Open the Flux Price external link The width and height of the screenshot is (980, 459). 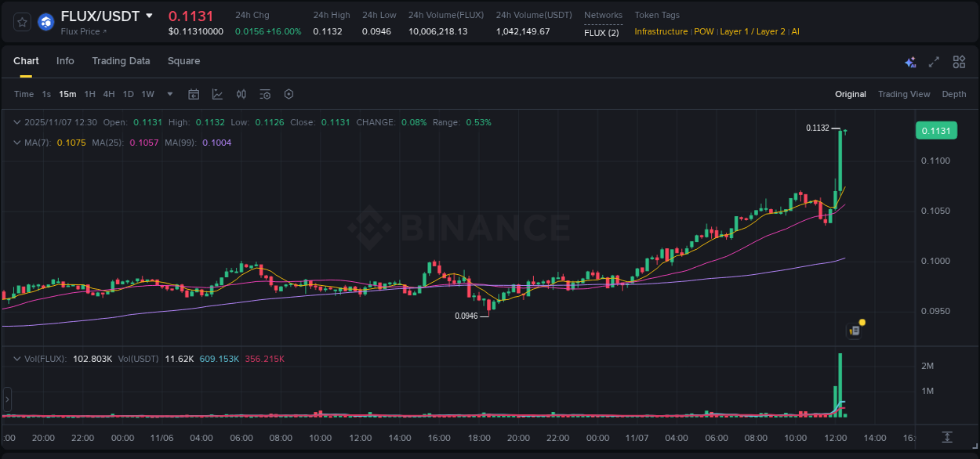(x=78, y=31)
